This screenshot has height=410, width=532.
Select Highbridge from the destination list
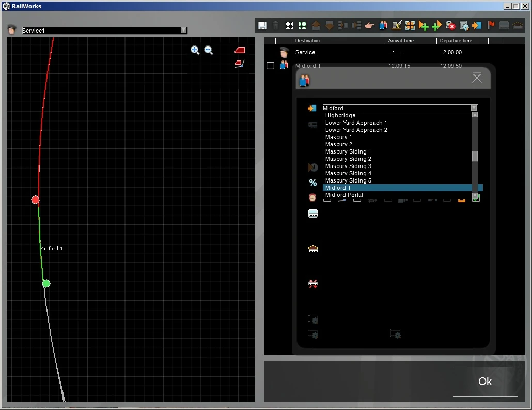[x=340, y=115]
